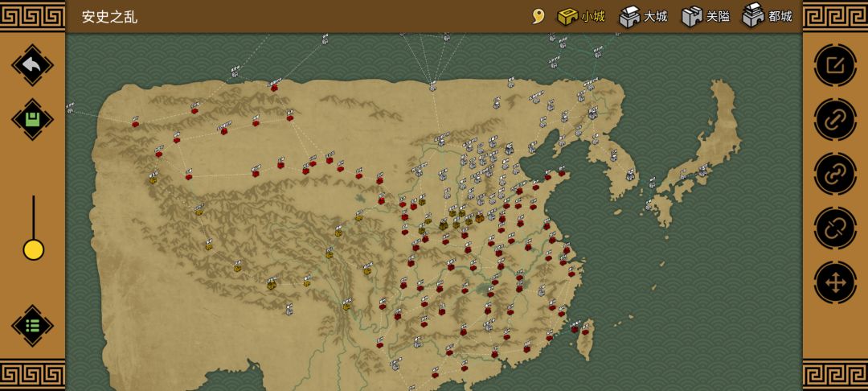868x391 pixels.
Task: Click the yellow location pin icon
Action: pyautogui.click(x=538, y=16)
